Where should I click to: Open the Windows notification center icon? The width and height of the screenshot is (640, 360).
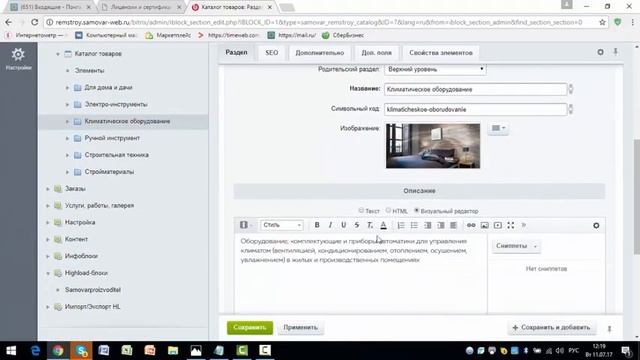click(626, 350)
